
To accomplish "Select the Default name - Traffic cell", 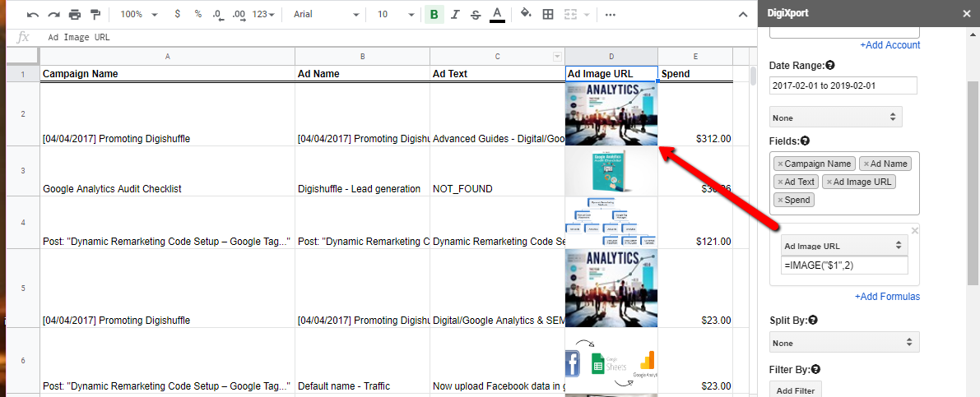I will click(x=363, y=361).
